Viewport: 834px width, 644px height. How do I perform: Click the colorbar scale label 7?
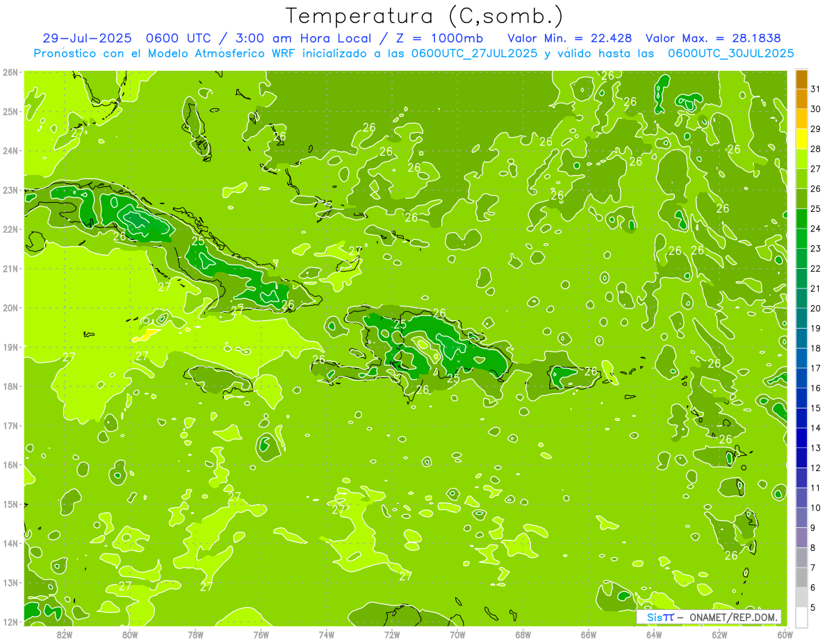click(813, 568)
